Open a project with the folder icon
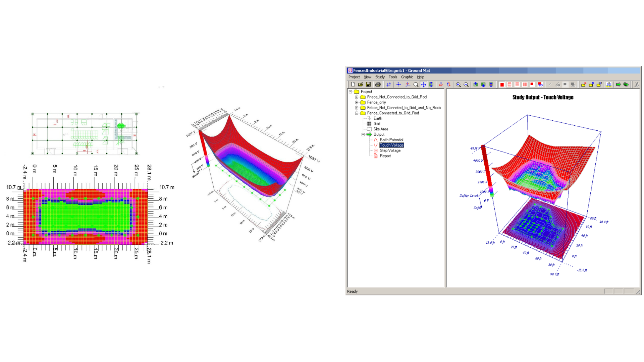The width and height of the screenshot is (644, 362). (x=361, y=84)
